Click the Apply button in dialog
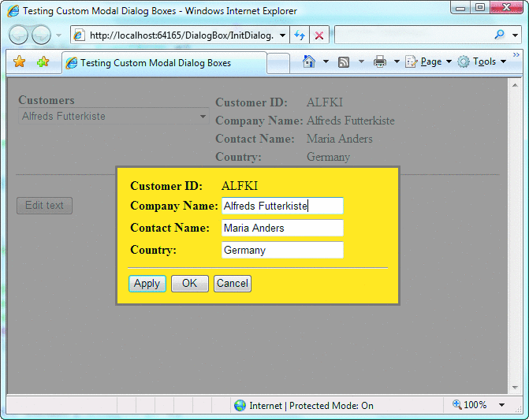This screenshot has width=529, height=420. click(x=147, y=284)
